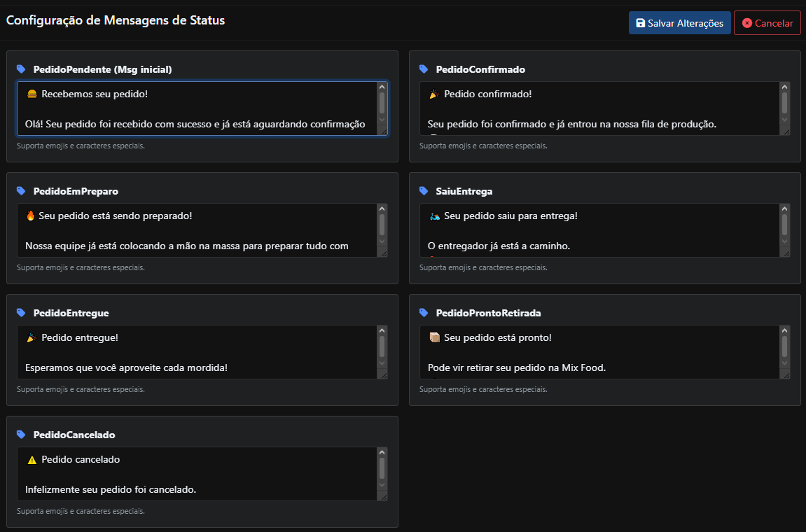Click the tag icon beside PedidoEntregue
806x532 pixels.
coord(21,312)
